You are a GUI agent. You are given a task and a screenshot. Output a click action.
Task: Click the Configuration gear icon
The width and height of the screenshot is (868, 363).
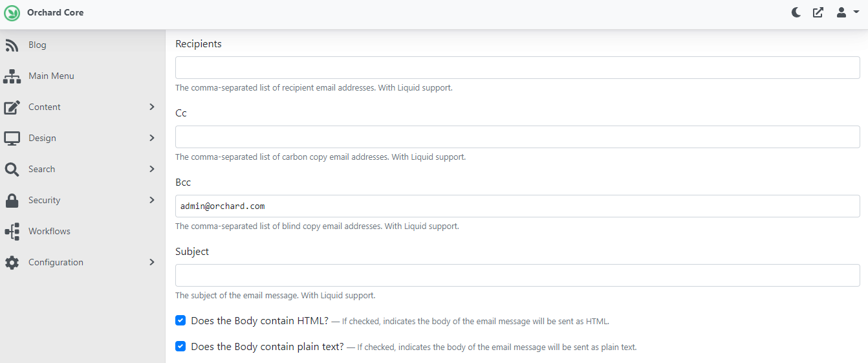point(12,263)
